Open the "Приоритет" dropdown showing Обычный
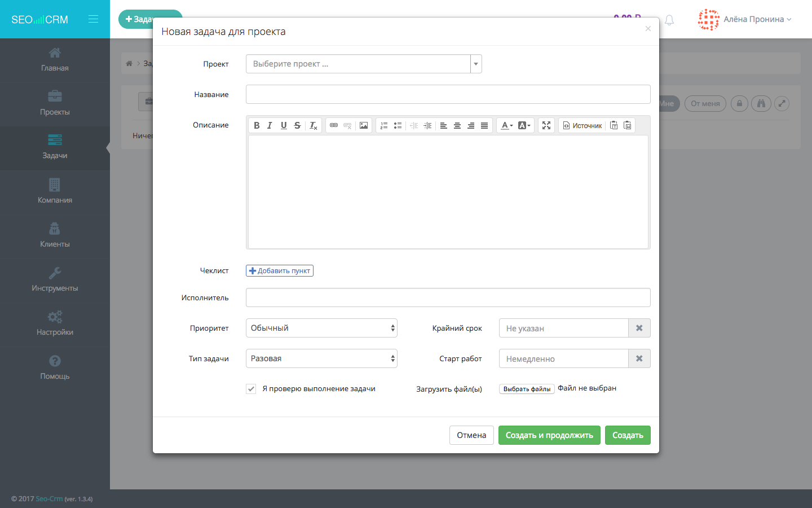 [x=321, y=327]
